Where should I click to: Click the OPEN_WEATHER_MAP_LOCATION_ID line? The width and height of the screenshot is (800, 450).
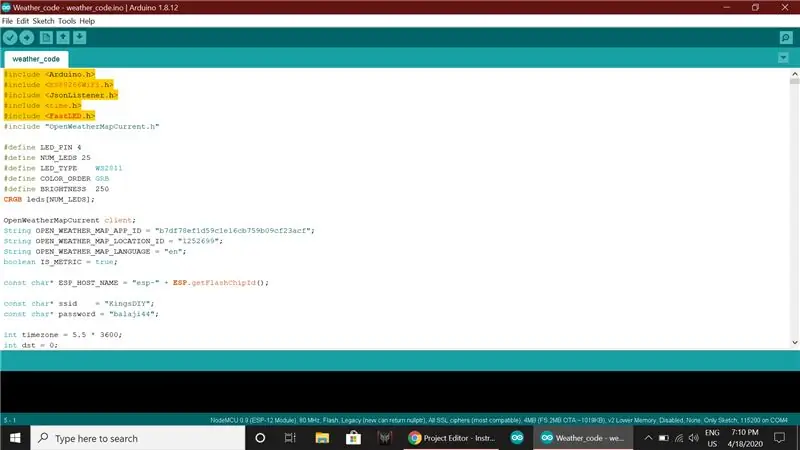[x=113, y=241]
